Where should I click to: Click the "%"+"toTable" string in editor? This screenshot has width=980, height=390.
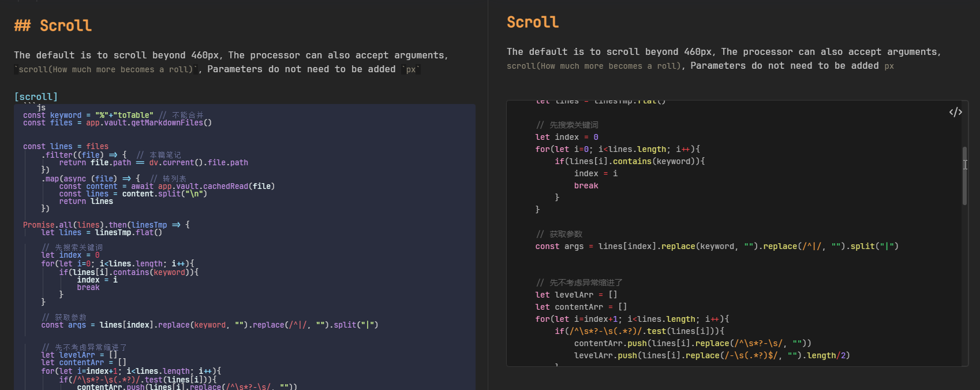pyautogui.click(x=124, y=115)
